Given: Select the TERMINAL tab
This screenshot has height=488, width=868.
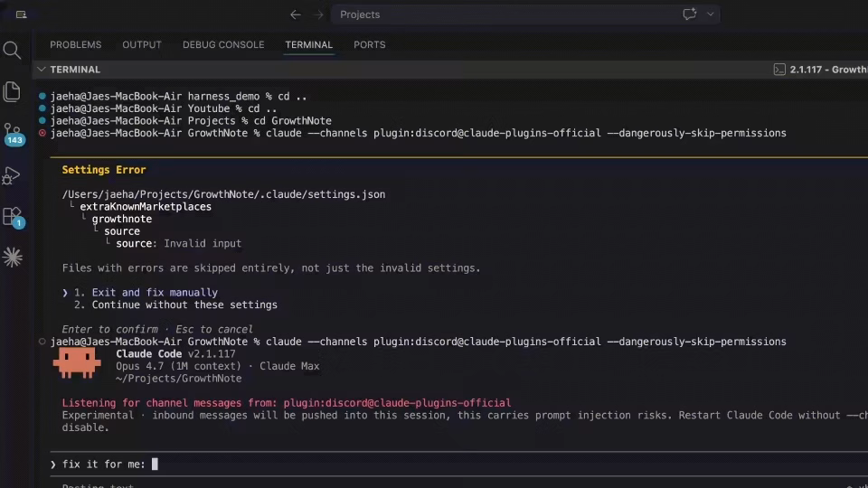Looking at the screenshot, I should [309, 45].
